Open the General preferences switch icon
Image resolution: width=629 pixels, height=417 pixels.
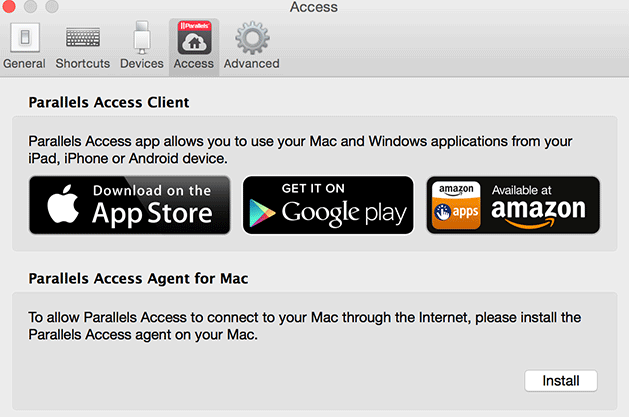click(25, 38)
